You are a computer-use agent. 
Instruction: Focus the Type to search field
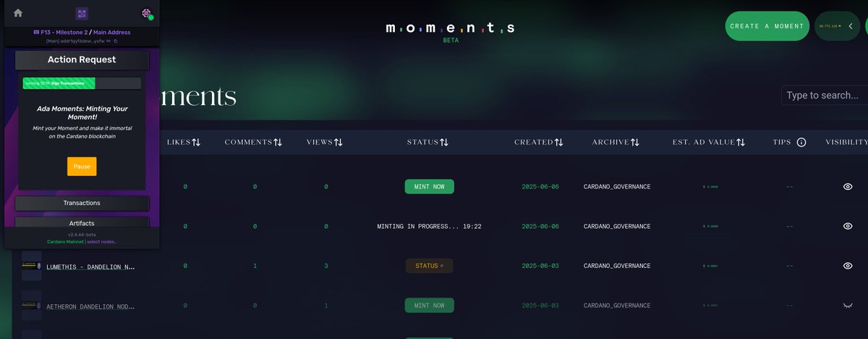[x=825, y=95]
